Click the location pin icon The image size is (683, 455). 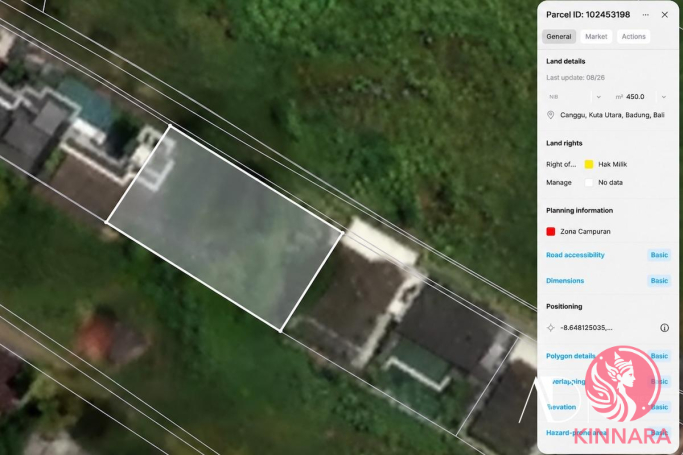tap(551, 115)
